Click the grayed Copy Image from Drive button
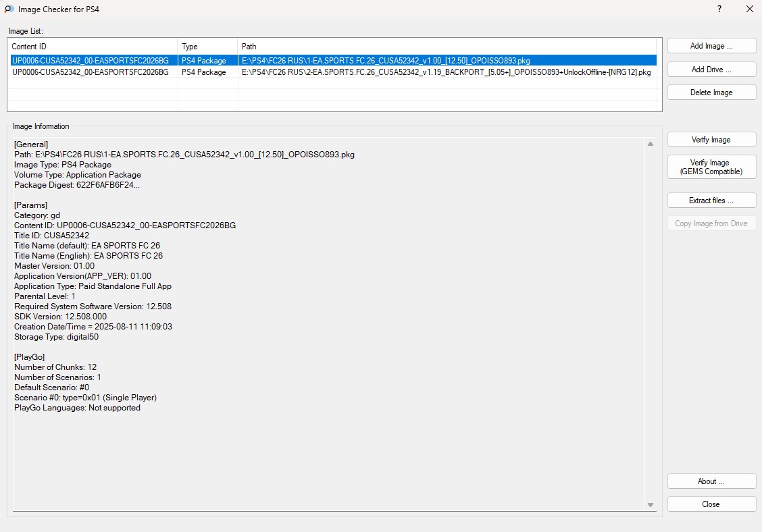 711,223
